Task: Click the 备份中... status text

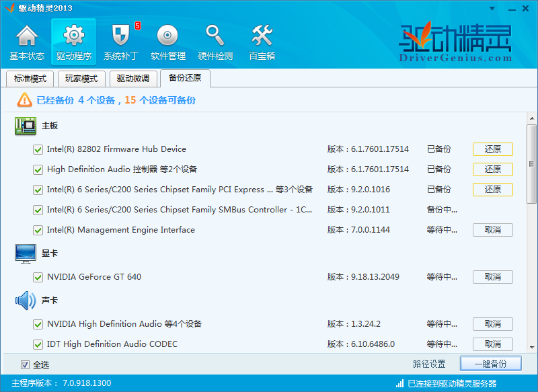Action: tap(442, 210)
